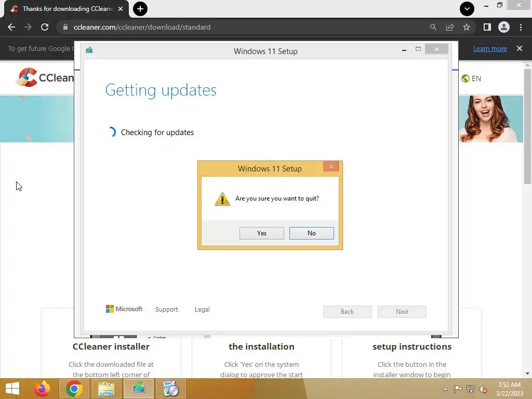Open File Explorer from the taskbar
Image resolution: width=532 pixels, height=399 pixels.
pyautogui.click(x=106, y=389)
